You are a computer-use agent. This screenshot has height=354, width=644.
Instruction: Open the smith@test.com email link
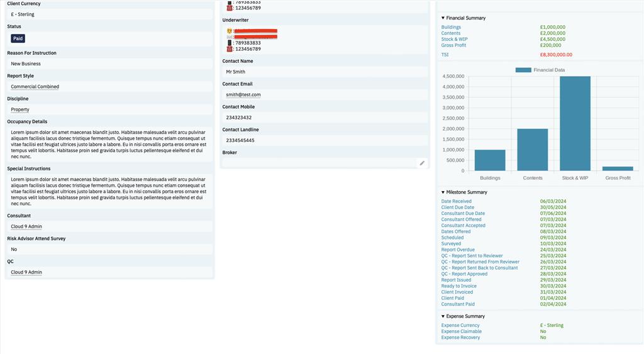click(x=243, y=95)
